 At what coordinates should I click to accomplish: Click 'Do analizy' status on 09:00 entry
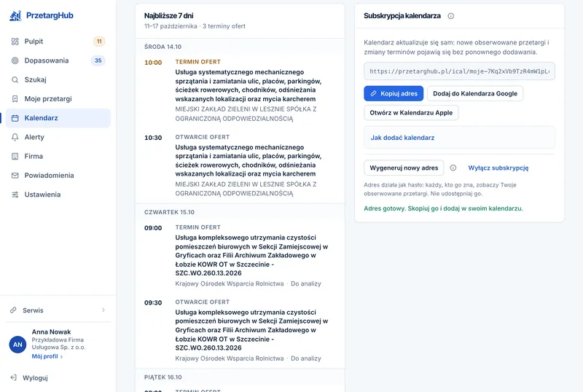(305, 283)
